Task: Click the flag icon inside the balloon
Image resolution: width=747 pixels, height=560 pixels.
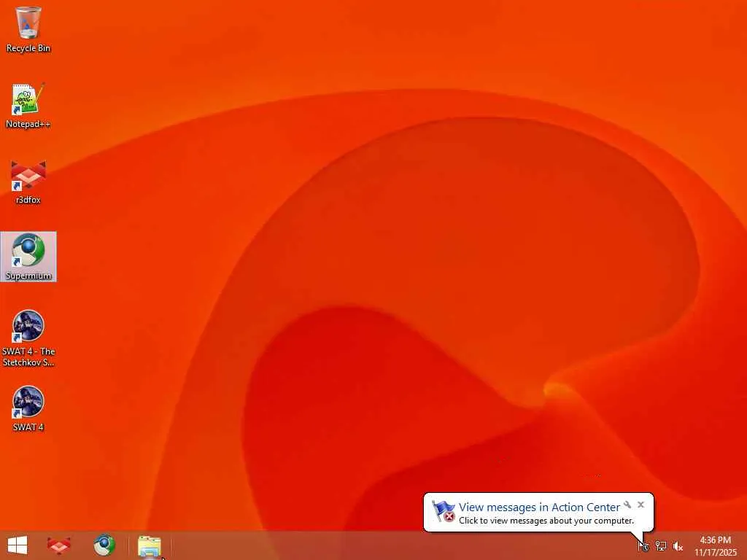Action: point(443,511)
